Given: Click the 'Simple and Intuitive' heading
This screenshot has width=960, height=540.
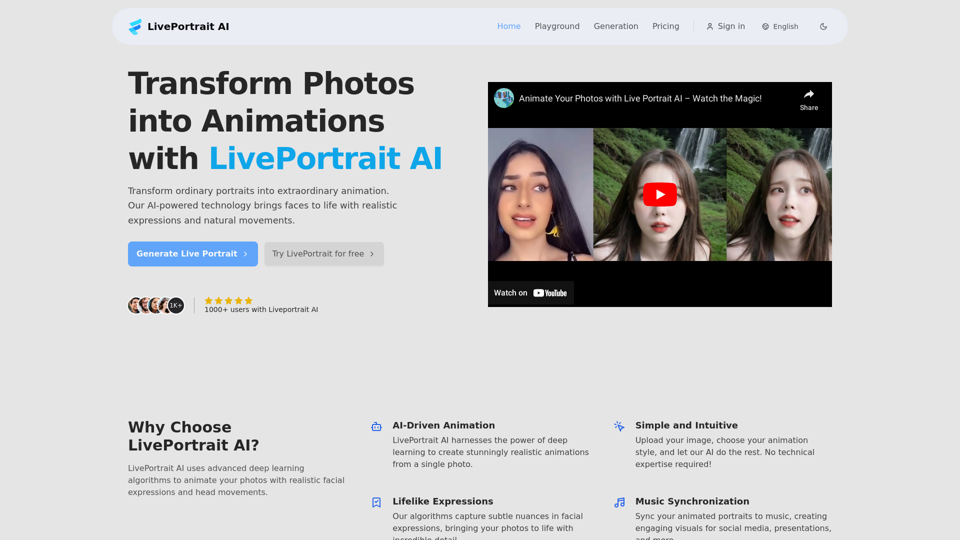Looking at the screenshot, I should [686, 426].
